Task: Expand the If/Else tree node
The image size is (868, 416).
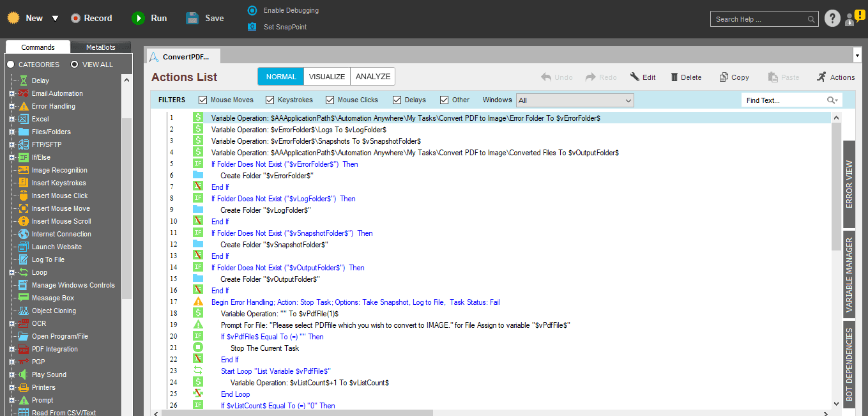Action: 11,157
